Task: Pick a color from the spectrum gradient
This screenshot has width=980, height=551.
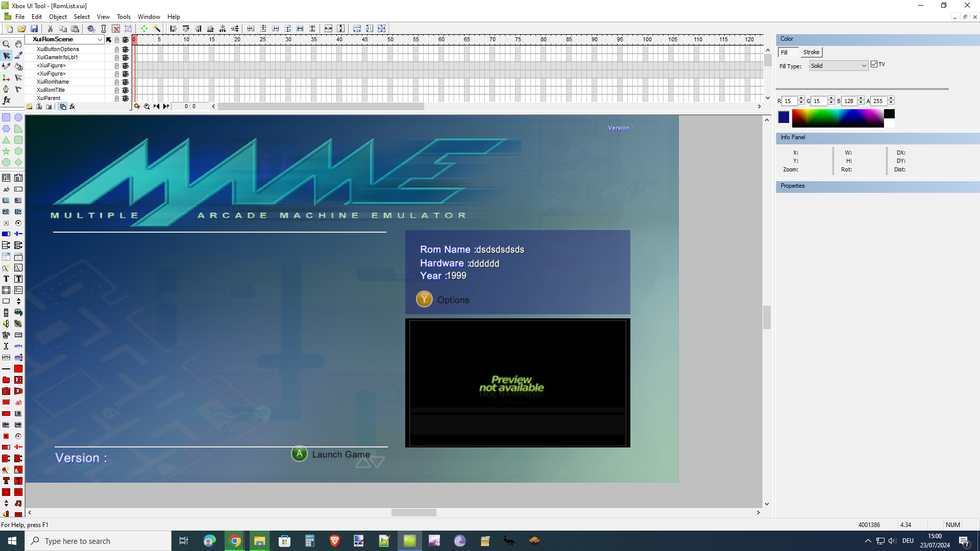Action: pos(838,118)
